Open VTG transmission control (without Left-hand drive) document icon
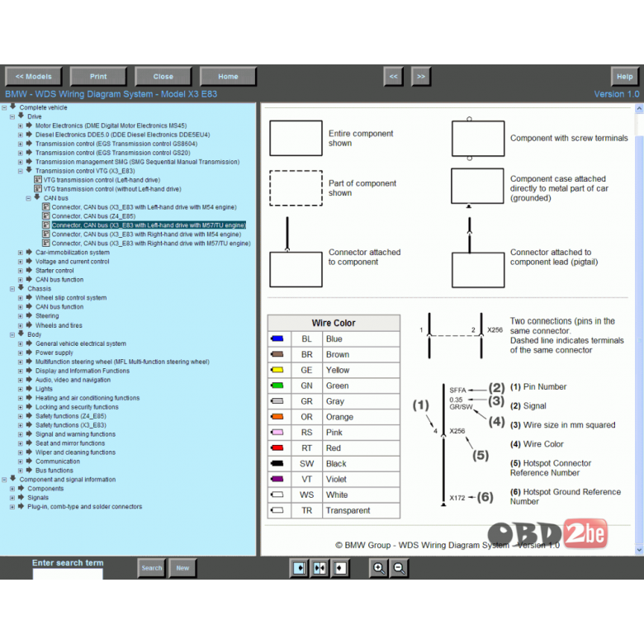Image resolution: width=644 pixels, height=644 pixels. (38, 188)
